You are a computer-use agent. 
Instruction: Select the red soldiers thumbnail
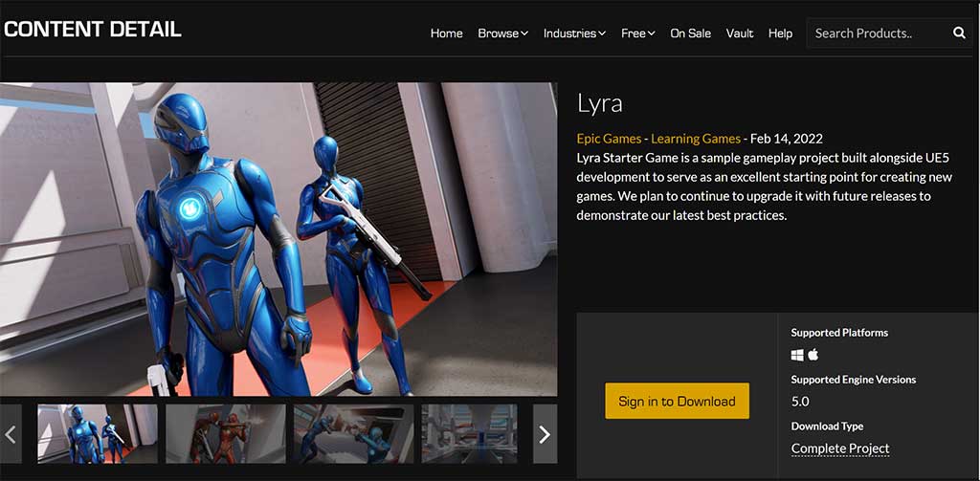(226, 434)
